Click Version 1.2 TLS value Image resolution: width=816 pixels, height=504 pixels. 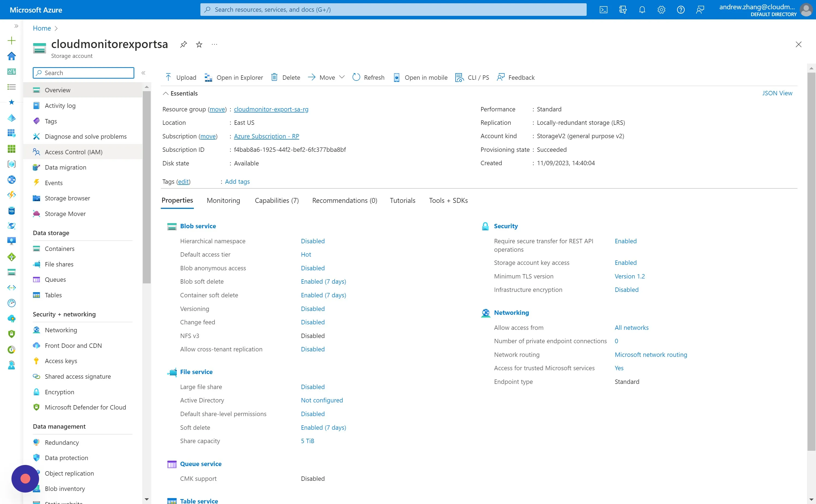pyautogui.click(x=630, y=276)
